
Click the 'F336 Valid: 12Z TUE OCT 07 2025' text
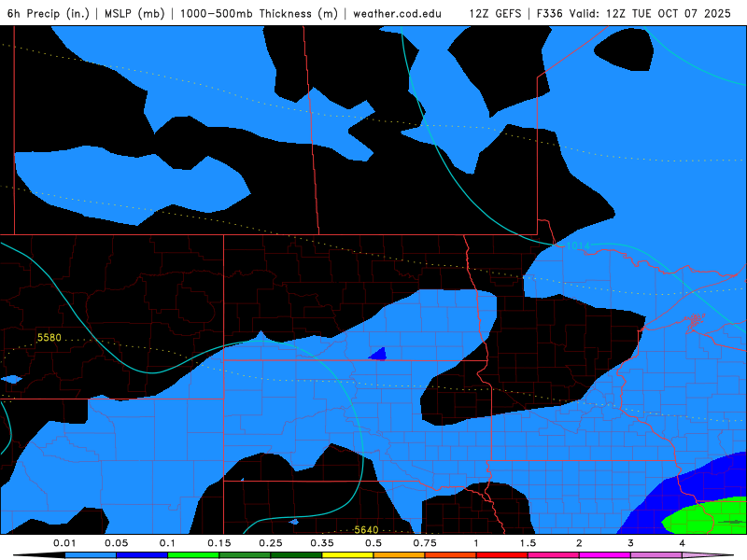coord(634,13)
